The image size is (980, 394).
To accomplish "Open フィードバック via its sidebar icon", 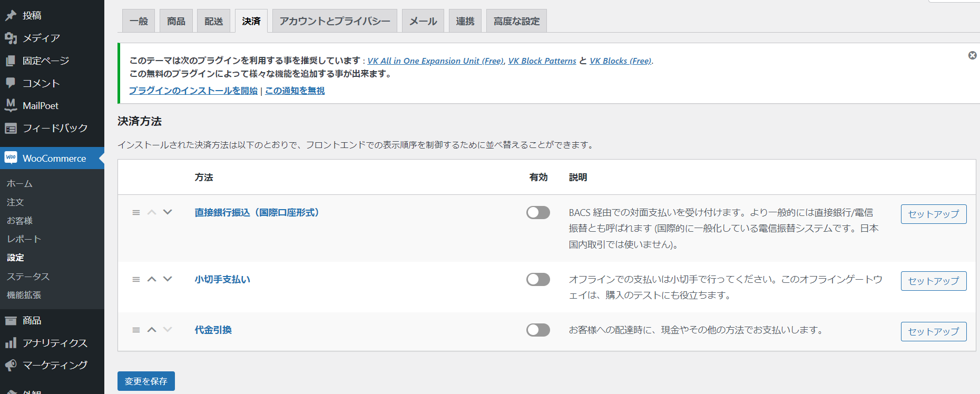I will [x=11, y=128].
